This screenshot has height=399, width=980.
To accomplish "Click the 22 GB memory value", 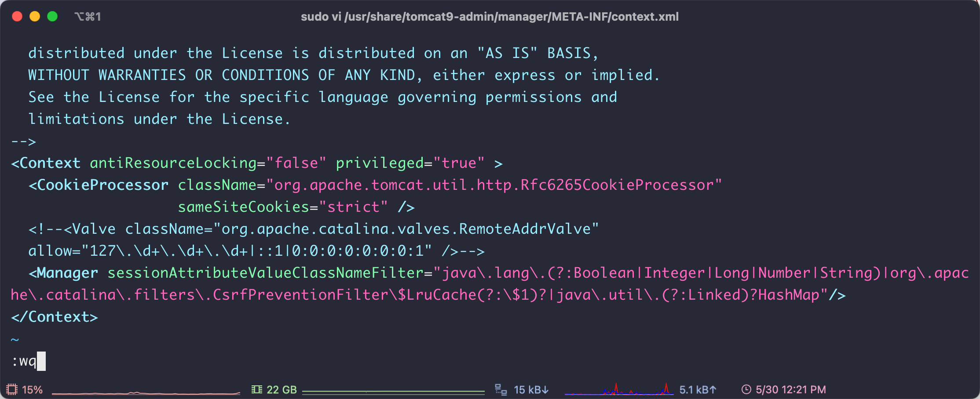I will [x=282, y=390].
